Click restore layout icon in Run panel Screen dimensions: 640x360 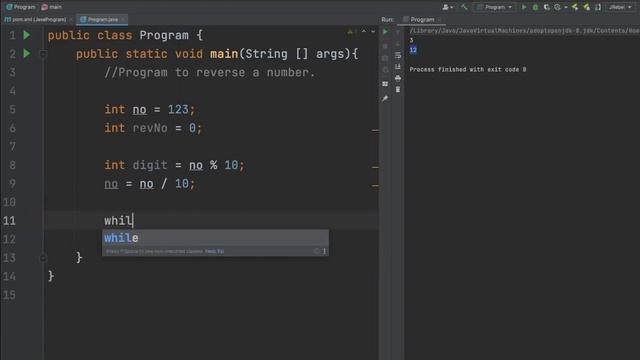point(385,84)
